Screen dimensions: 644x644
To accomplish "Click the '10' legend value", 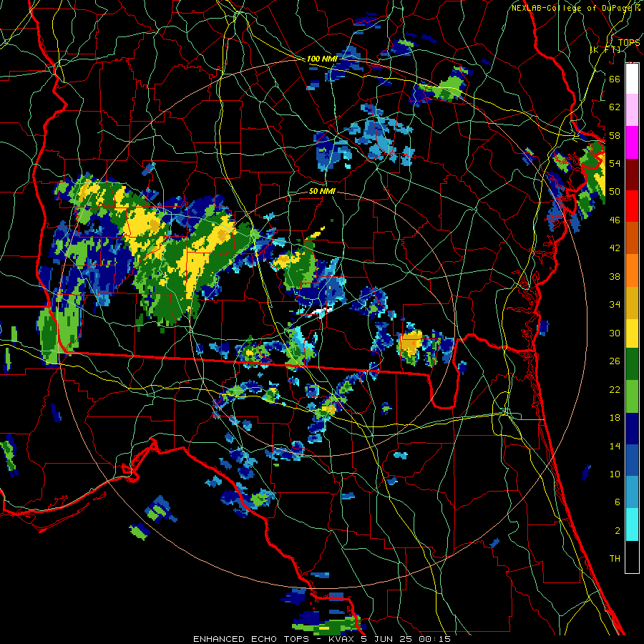I will [x=615, y=474].
